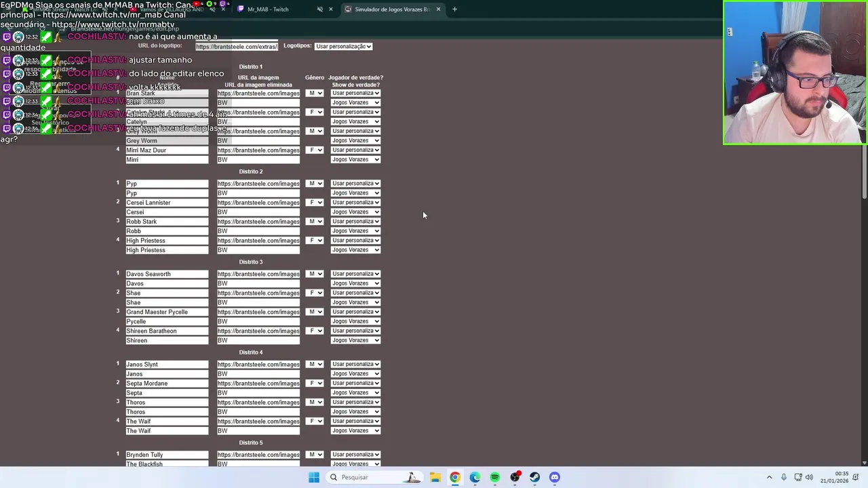This screenshot has width=868, height=488.
Task: Open Discord from the taskbar
Action: [x=555, y=477]
